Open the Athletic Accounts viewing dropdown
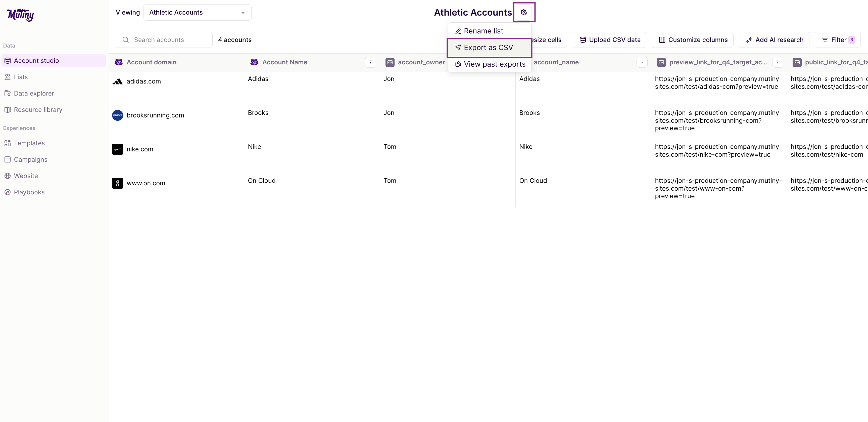The width and height of the screenshot is (868, 422). (197, 13)
